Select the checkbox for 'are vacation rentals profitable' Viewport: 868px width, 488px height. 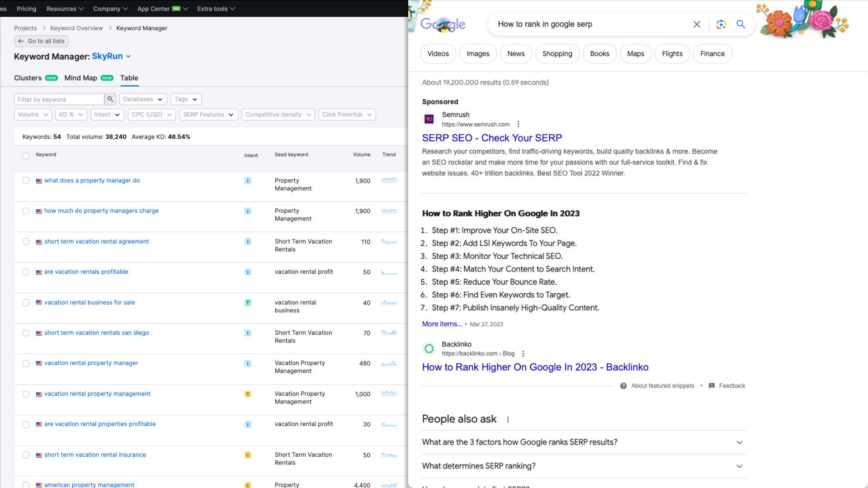click(26, 272)
